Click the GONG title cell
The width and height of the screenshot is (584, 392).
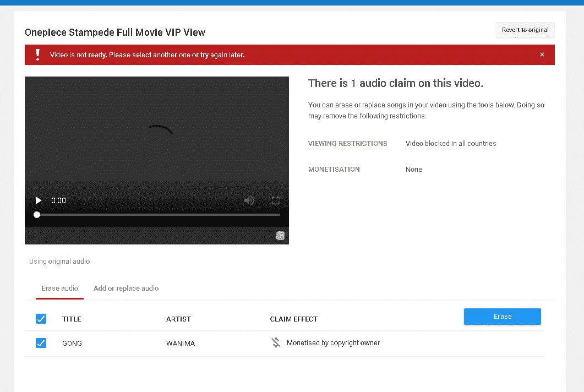point(72,343)
